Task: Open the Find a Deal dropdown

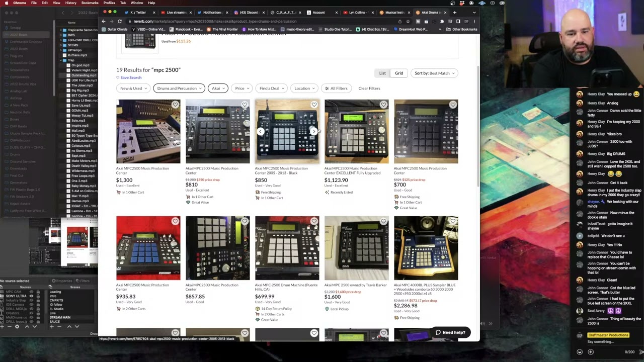Action: [x=271, y=88]
